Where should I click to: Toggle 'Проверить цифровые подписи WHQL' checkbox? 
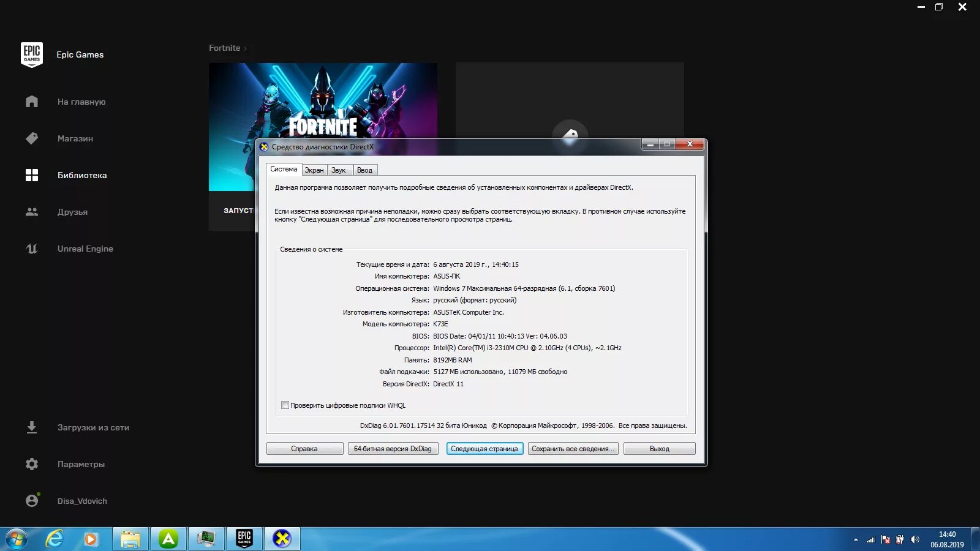point(285,405)
